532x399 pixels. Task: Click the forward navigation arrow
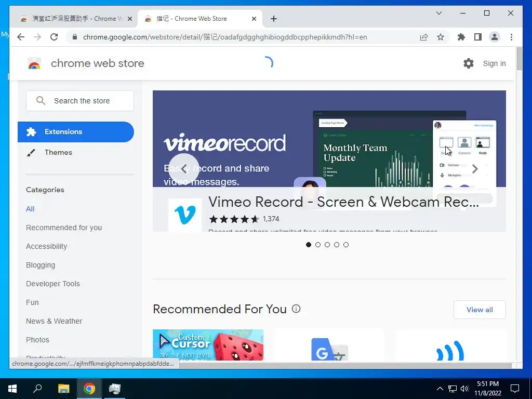(37, 37)
